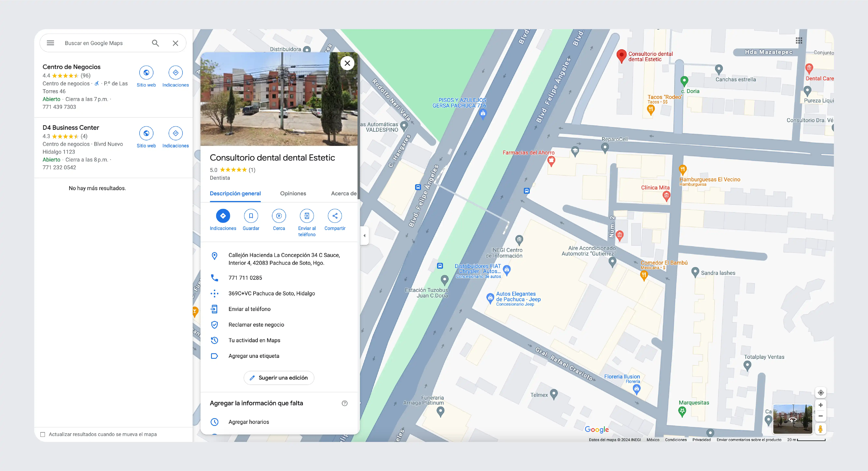Click INEGI Centro de Información marker
868x471 pixels.
click(519, 240)
